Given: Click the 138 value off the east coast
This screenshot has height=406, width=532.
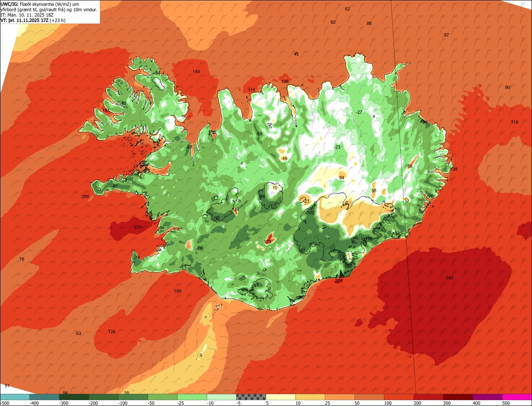Looking at the screenshot, I should coord(453,169).
